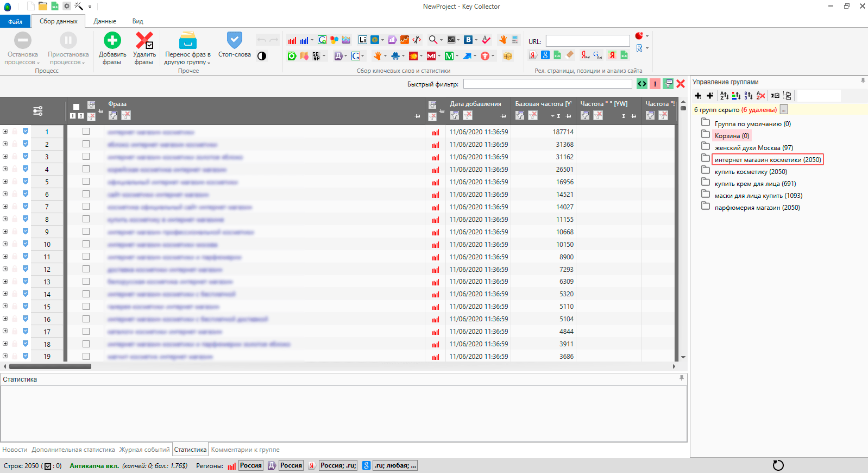Tick the checkbox in row 5

(86, 182)
